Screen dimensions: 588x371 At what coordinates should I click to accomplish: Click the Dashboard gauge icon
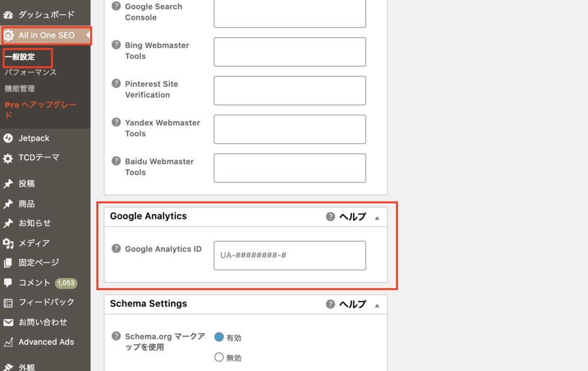tap(8, 15)
